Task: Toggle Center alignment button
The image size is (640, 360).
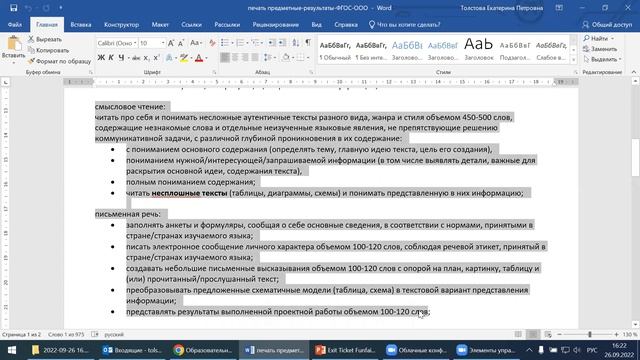Action: tap(235, 58)
